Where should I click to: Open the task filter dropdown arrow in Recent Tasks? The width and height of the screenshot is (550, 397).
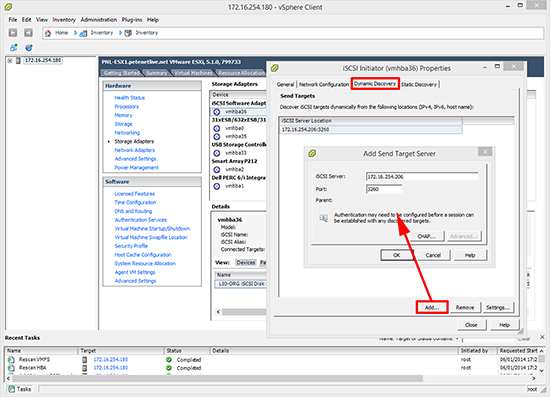point(457,339)
